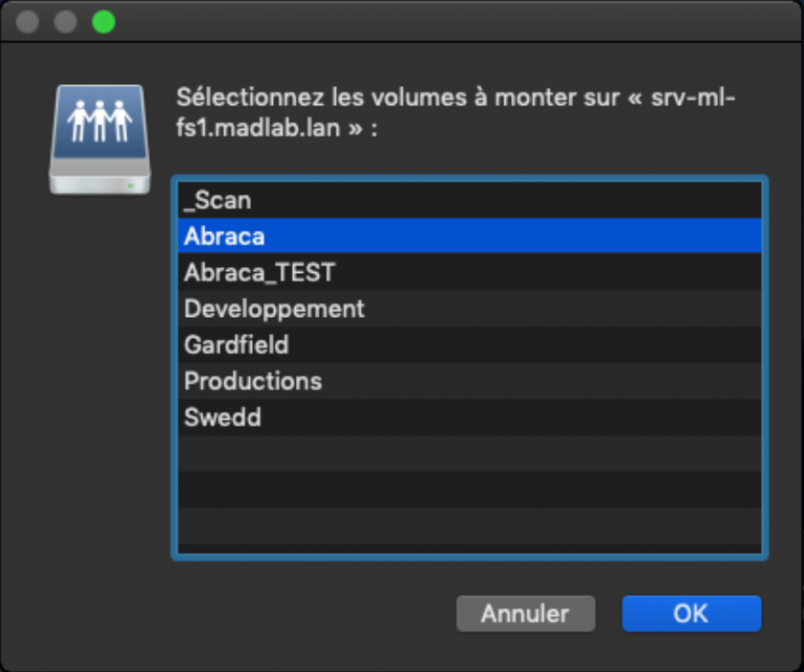Click the green zoom window button
Screen dimensions: 804x672
103,22
